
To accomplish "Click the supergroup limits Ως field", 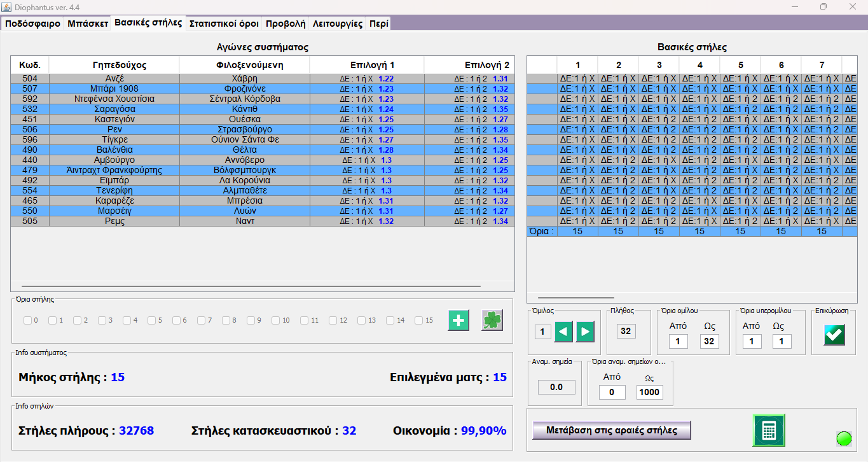I will click(782, 342).
